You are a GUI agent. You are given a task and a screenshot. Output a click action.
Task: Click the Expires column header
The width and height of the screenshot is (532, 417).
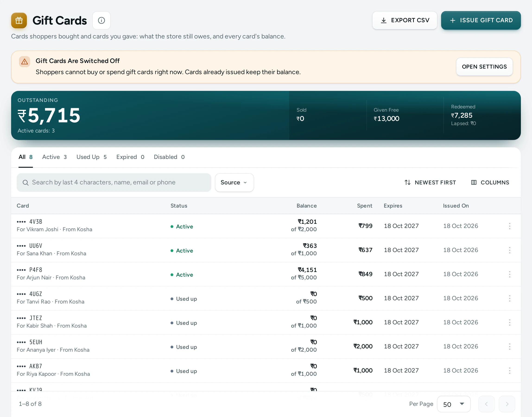[x=393, y=206]
